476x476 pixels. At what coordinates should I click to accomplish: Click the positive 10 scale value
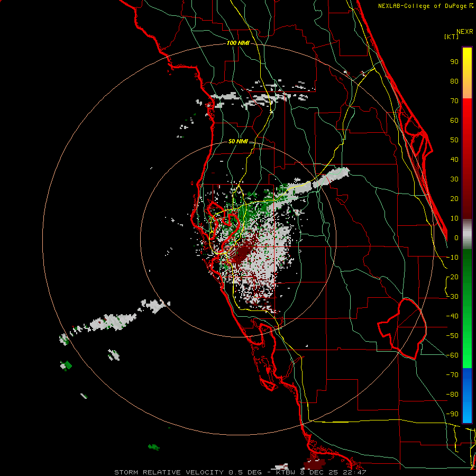(x=454, y=218)
